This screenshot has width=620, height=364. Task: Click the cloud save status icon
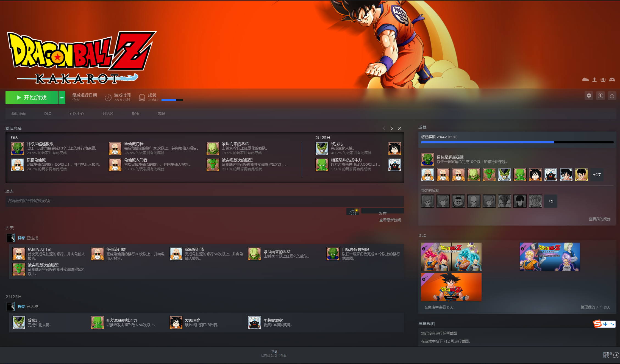tap(585, 80)
